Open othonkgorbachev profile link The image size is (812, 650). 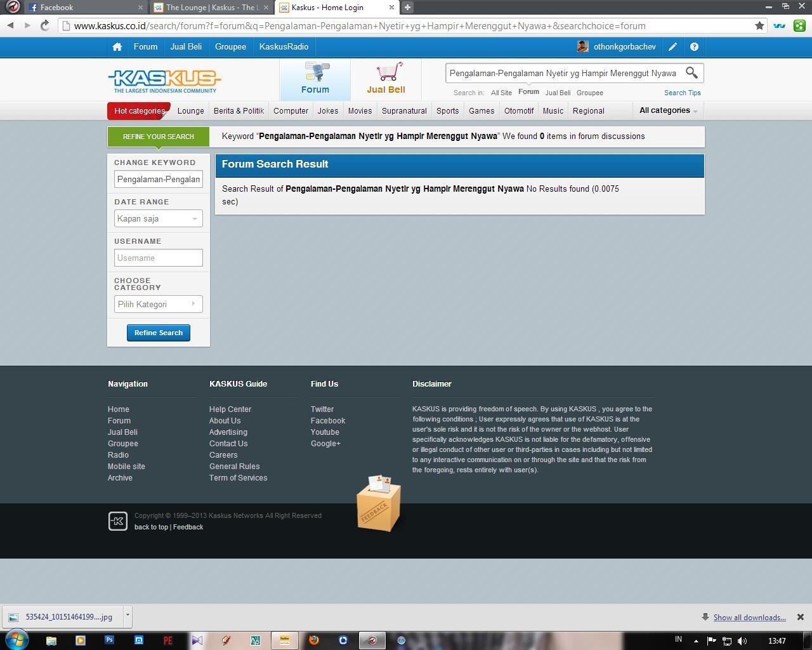coord(625,47)
